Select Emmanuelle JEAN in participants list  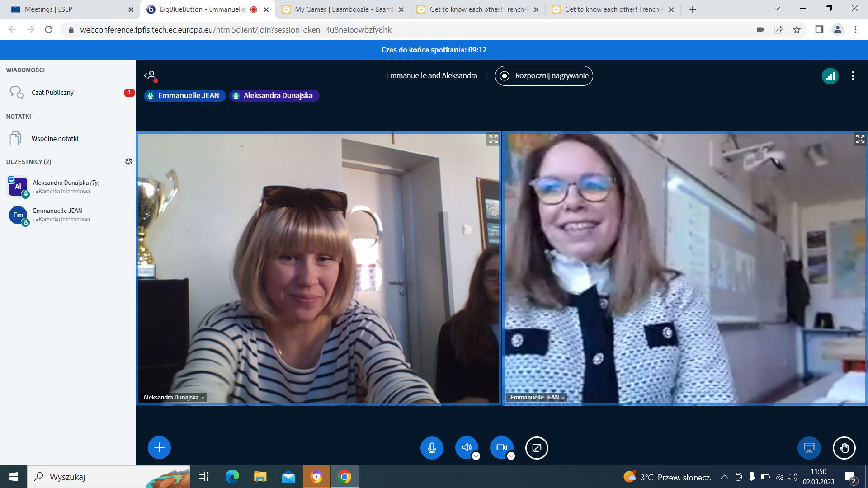click(68, 215)
